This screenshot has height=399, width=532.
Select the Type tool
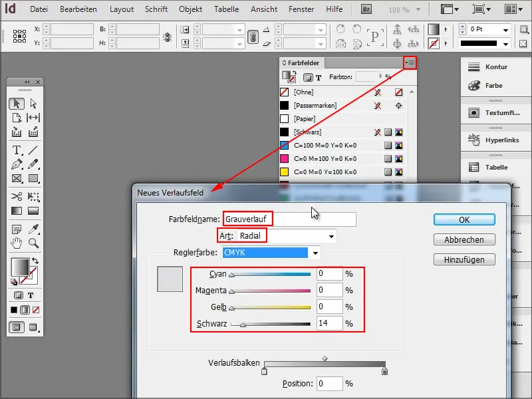16,150
